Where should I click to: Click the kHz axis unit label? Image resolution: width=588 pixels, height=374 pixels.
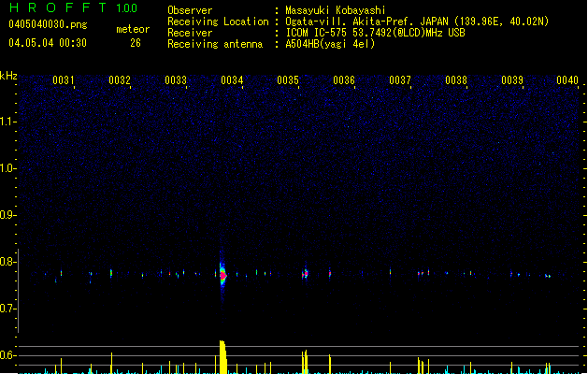tap(8, 76)
